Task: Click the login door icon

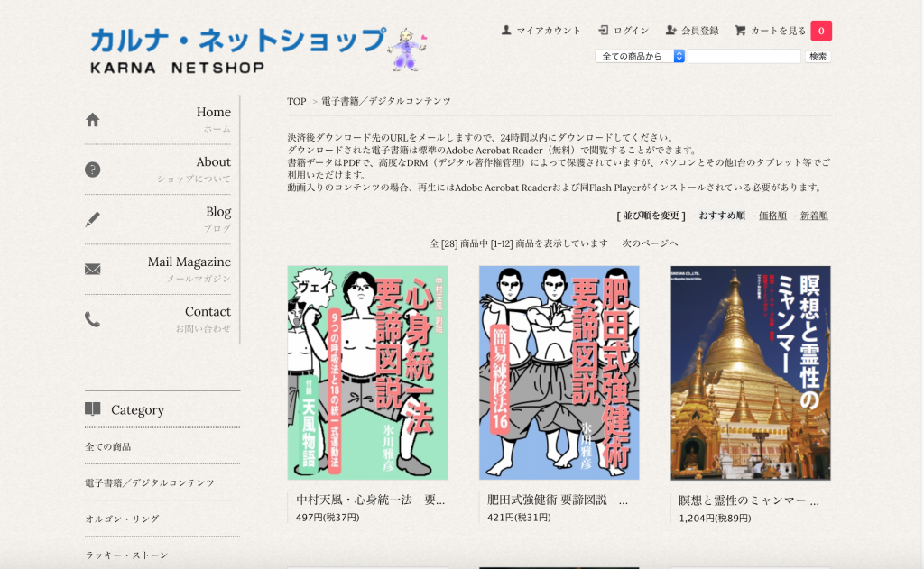Action: click(603, 31)
